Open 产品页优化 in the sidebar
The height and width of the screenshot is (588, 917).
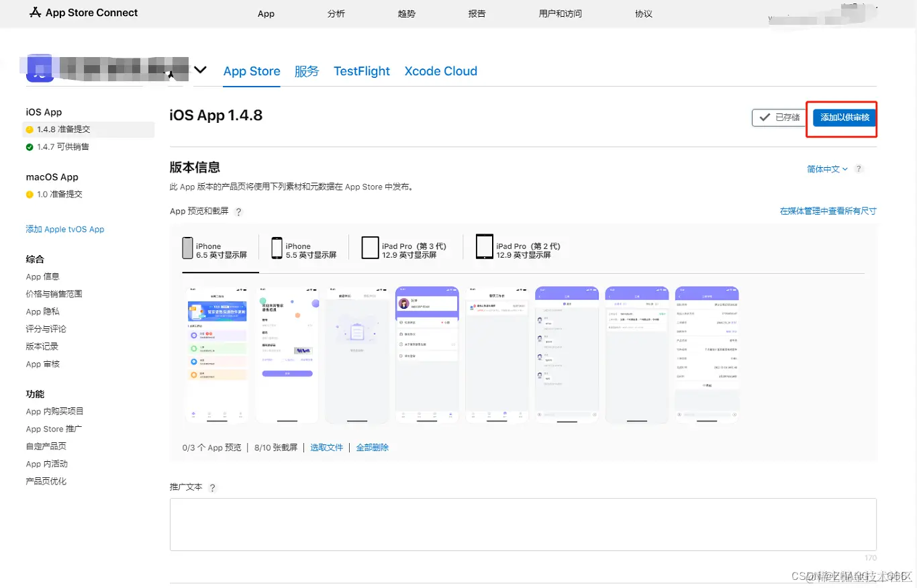[46, 481]
